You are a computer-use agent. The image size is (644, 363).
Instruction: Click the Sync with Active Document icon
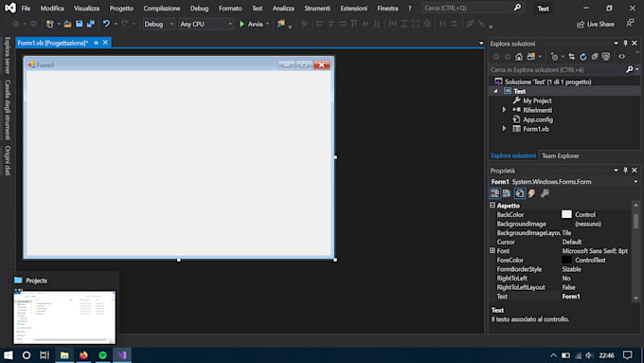click(x=572, y=57)
